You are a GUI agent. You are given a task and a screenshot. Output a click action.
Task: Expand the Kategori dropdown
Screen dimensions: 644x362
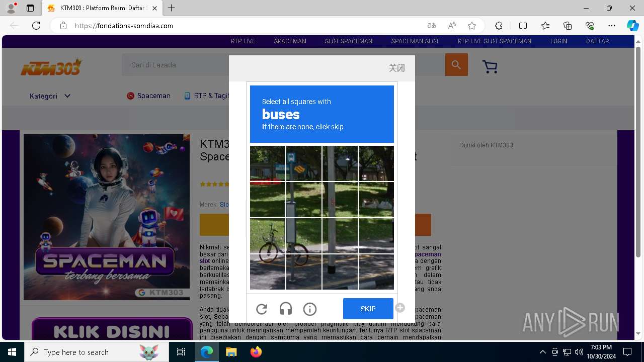pyautogui.click(x=50, y=96)
